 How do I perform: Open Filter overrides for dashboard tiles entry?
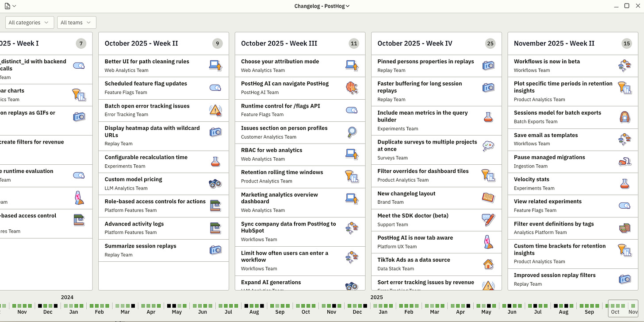[x=437, y=175]
